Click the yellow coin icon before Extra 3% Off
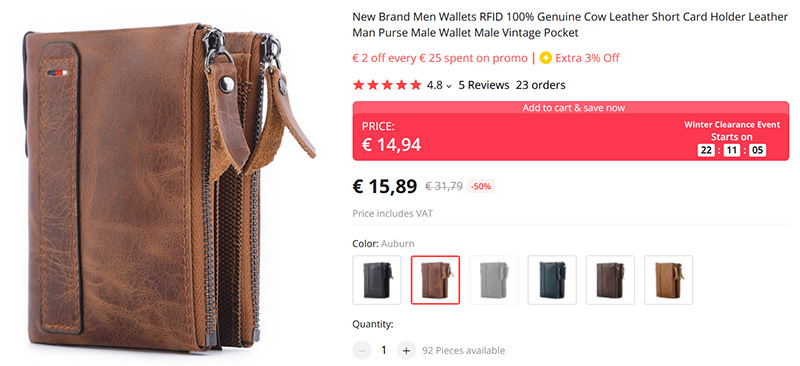 (546, 58)
